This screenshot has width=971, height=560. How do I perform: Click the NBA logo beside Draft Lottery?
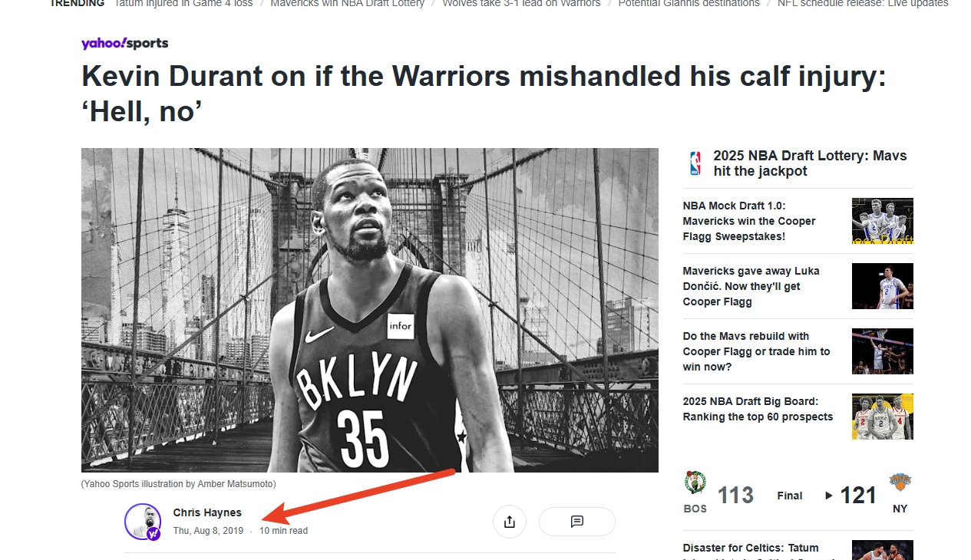click(x=695, y=163)
